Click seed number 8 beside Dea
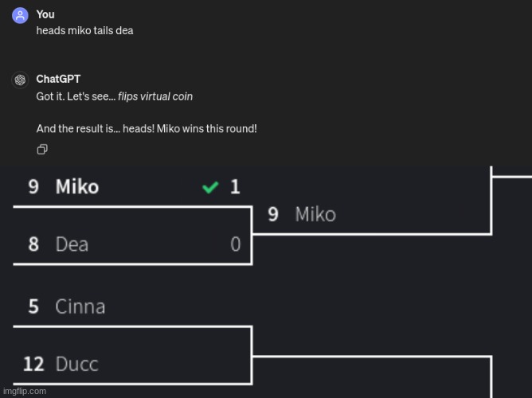 [33, 244]
